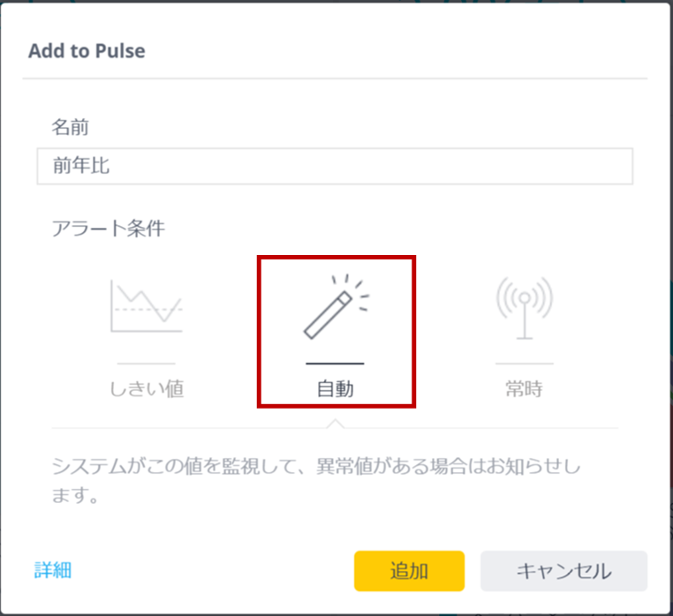Click the 名前 field label
673x616 pixels.
(71, 127)
